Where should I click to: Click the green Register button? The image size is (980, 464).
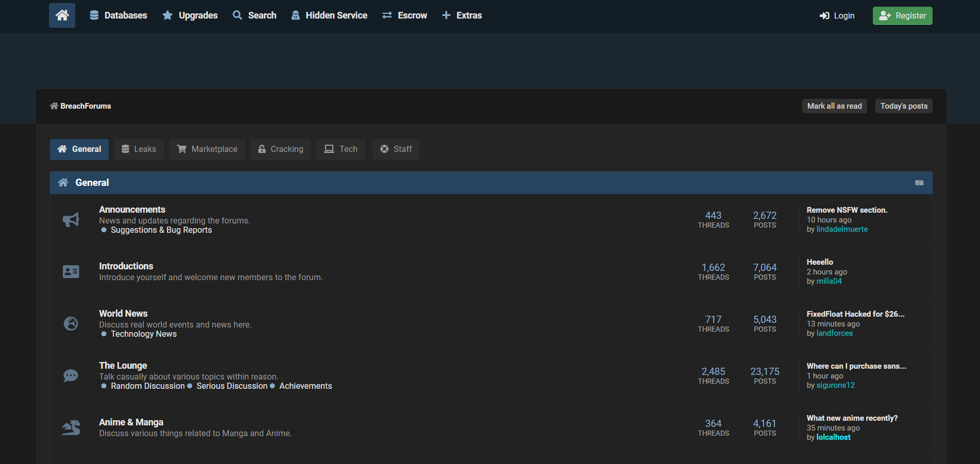click(902, 15)
